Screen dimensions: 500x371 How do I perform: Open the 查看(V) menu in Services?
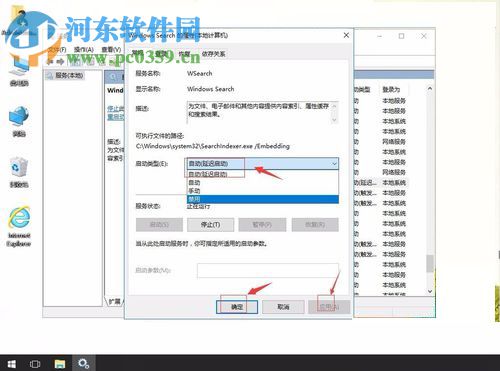pos(111,49)
